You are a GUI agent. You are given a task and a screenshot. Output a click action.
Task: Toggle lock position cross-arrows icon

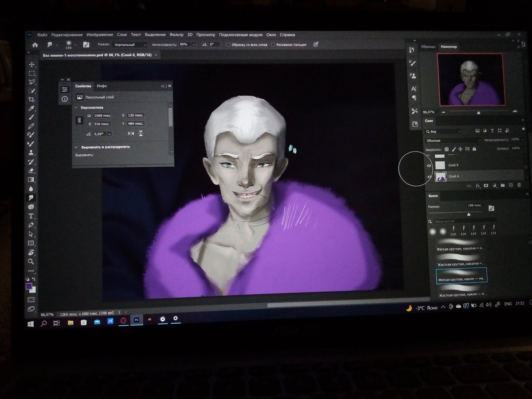click(460, 149)
